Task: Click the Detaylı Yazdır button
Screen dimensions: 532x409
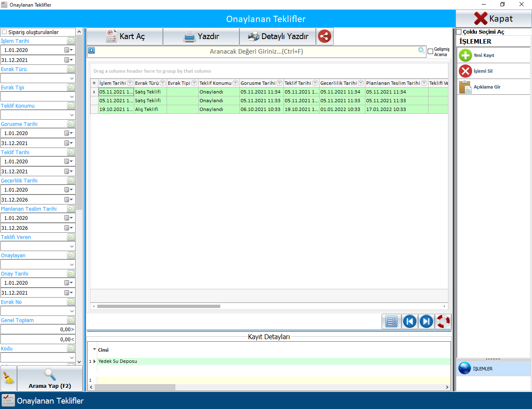Action: 278,36
